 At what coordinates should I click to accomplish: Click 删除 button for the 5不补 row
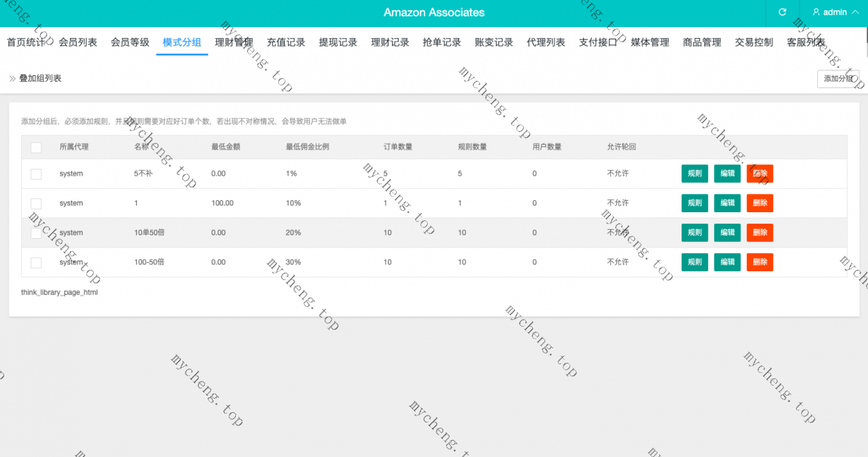(759, 174)
